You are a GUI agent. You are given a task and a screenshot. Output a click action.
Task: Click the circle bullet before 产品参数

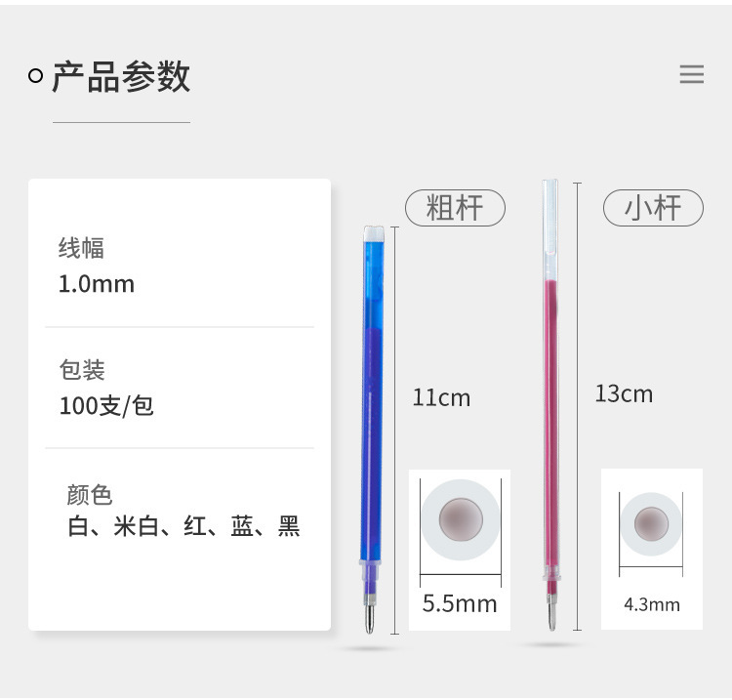pos(36,76)
